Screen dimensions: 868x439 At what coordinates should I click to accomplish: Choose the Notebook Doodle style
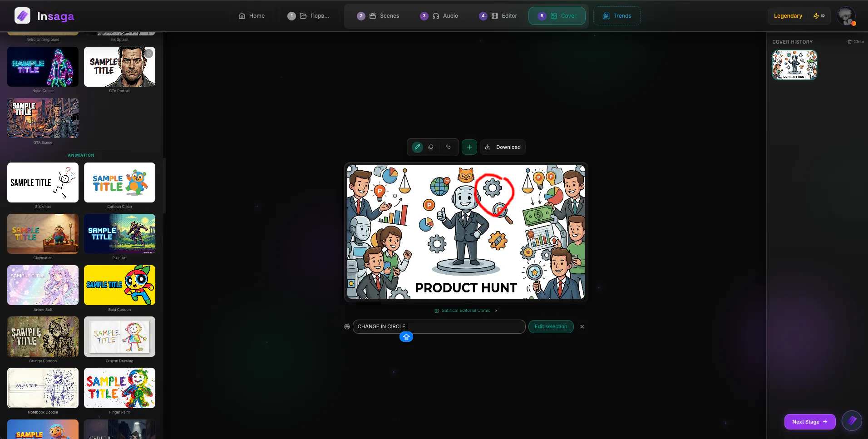43,388
